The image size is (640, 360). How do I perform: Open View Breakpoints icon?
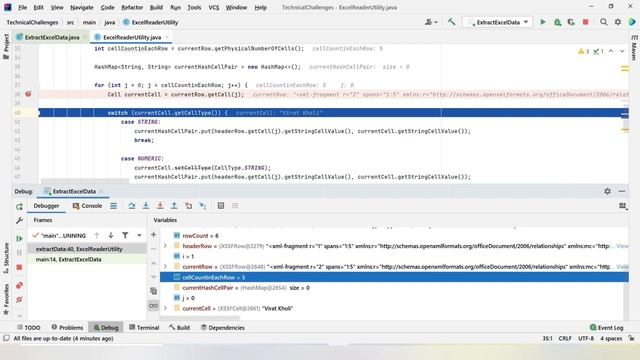click(19, 285)
